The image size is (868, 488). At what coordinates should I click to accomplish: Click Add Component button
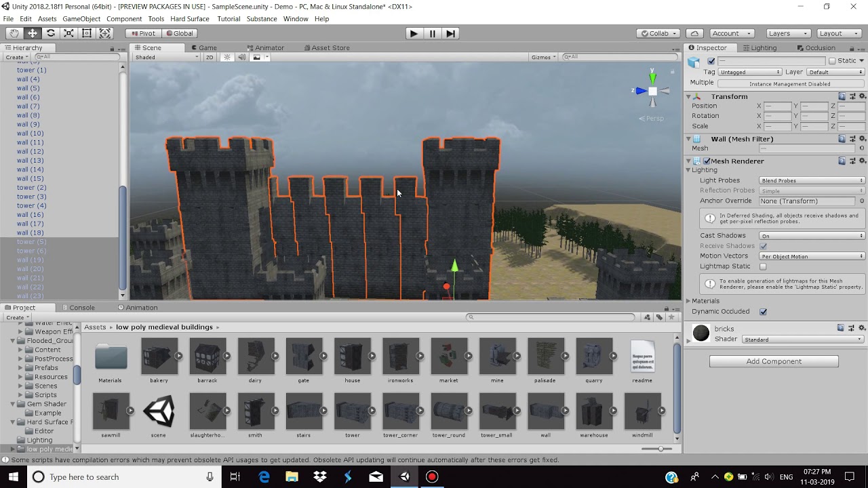coord(774,361)
